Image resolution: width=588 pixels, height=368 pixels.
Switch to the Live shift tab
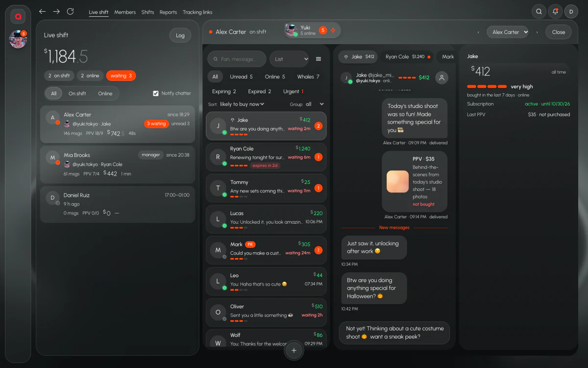tap(98, 12)
